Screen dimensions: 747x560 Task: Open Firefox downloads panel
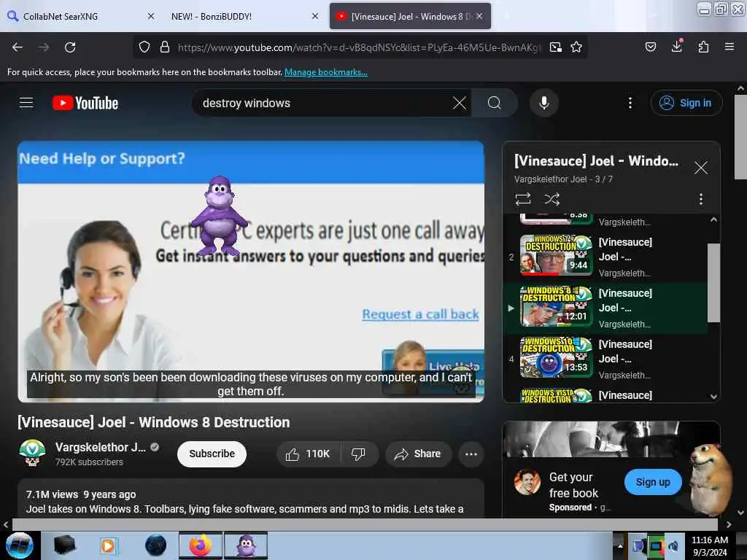(x=676, y=46)
